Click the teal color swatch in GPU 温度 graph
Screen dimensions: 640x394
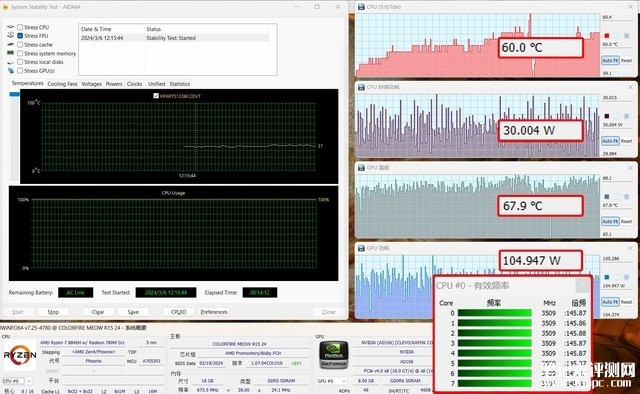tap(607, 196)
